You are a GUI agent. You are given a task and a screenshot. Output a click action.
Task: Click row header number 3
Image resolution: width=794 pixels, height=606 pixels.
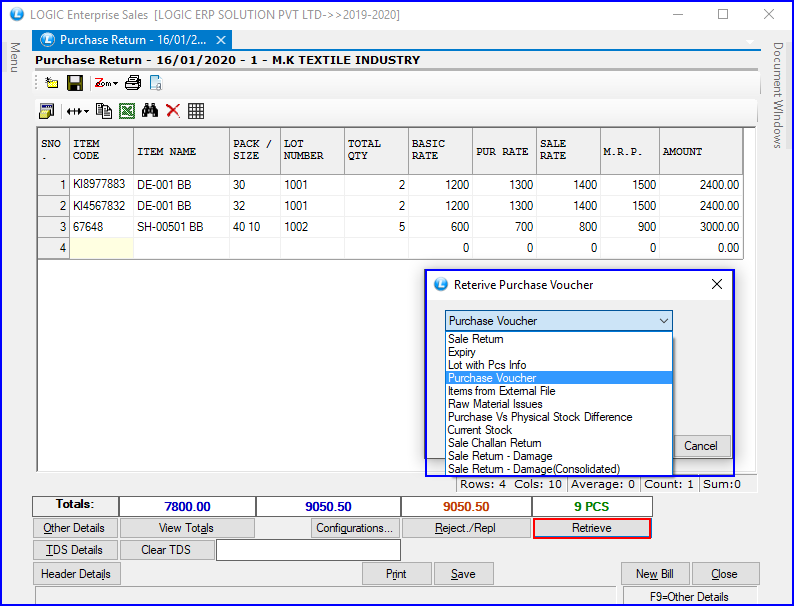[54, 227]
